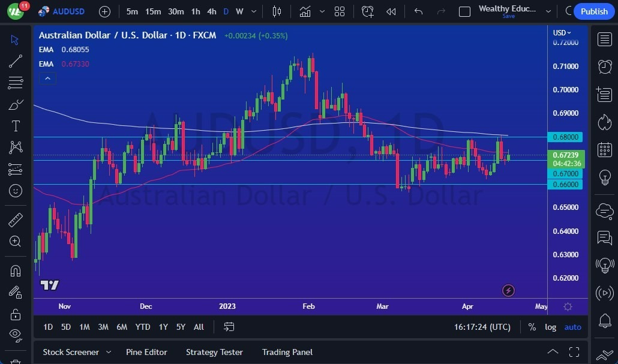
Task: Open the timeframe dropdown next to W
Action: [x=253, y=11]
